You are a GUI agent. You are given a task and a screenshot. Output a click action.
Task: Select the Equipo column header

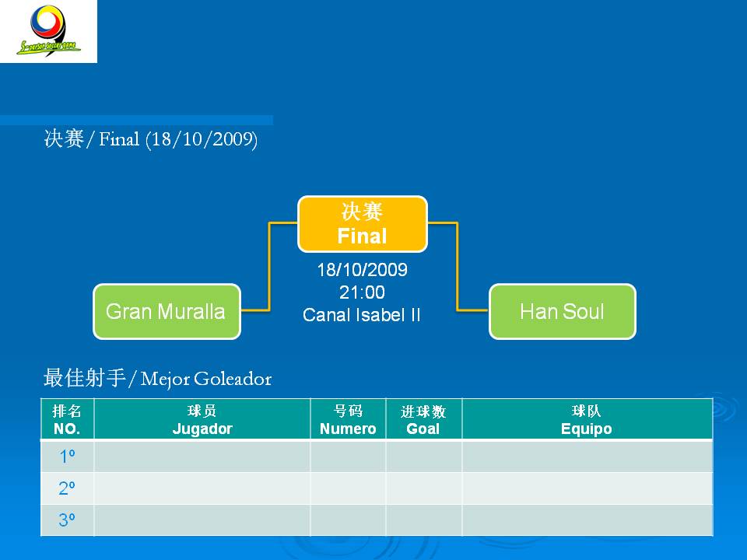point(587,420)
